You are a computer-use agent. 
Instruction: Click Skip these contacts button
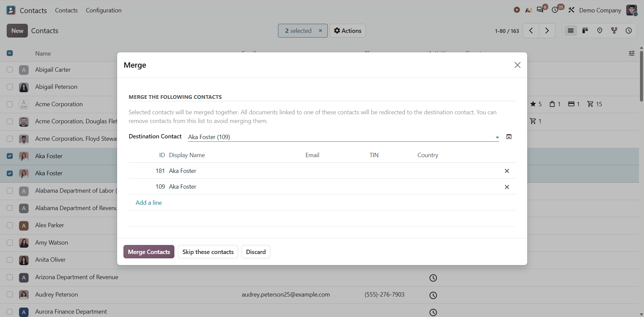(x=208, y=252)
